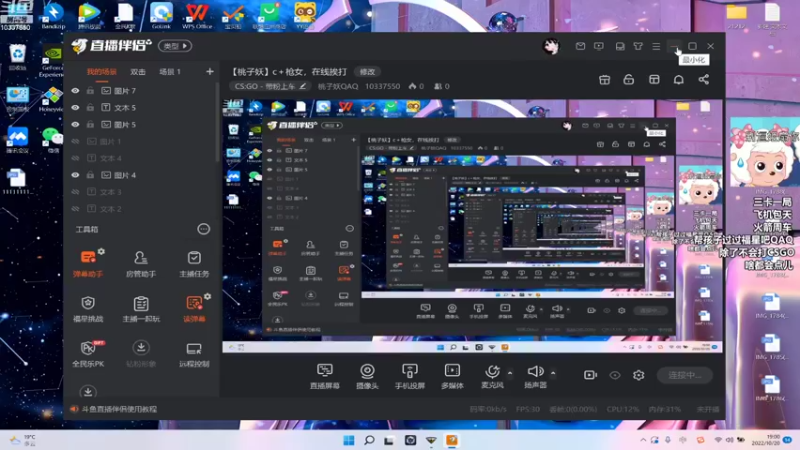Click the Windows Start button on taskbar
Image resolution: width=800 pixels, height=450 pixels.
pyautogui.click(x=349, y=440)
